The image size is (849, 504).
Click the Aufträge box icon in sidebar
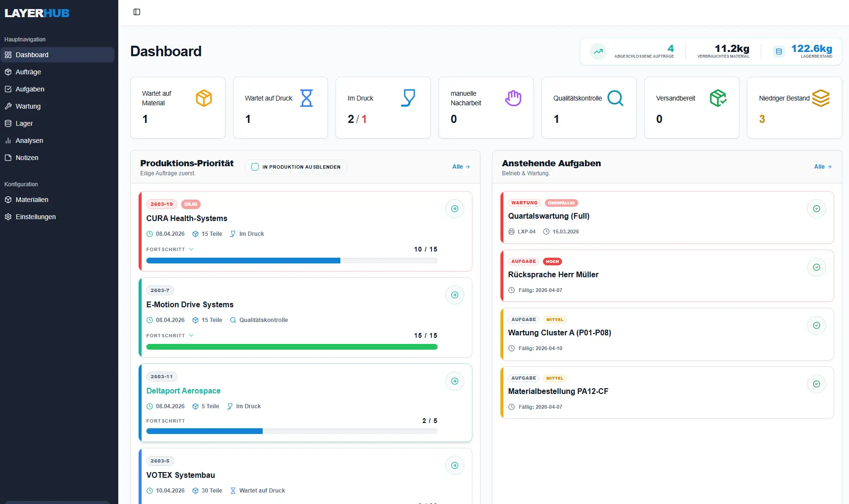pos(8,72)
